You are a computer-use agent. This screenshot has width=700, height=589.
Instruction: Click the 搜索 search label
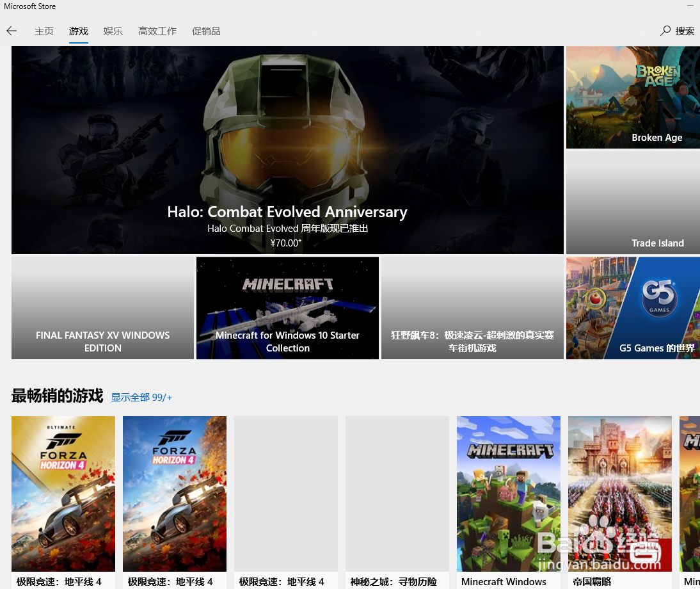pyautogui.click(x=685, y=31)
